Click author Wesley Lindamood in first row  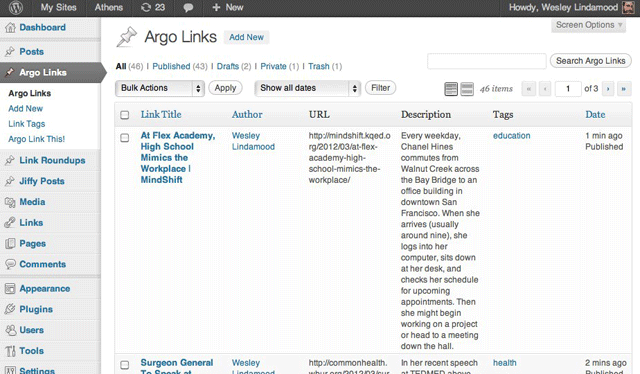click(253, 141)
